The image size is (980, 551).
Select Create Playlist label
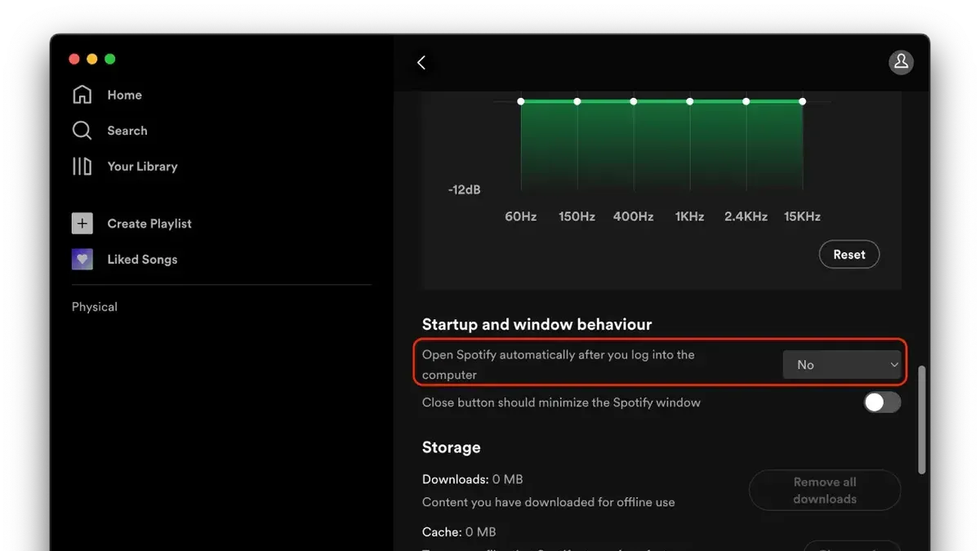pos(149,224)
